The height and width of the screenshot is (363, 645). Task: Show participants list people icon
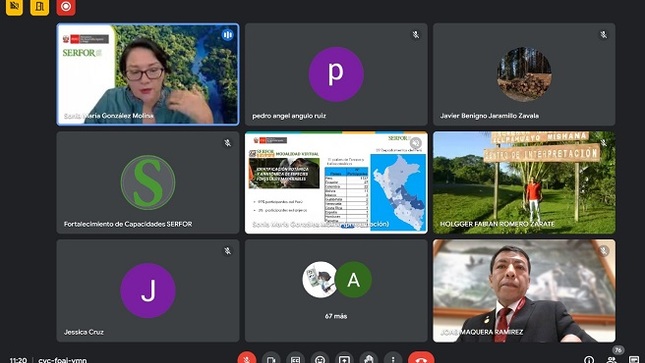coord(612,359)
